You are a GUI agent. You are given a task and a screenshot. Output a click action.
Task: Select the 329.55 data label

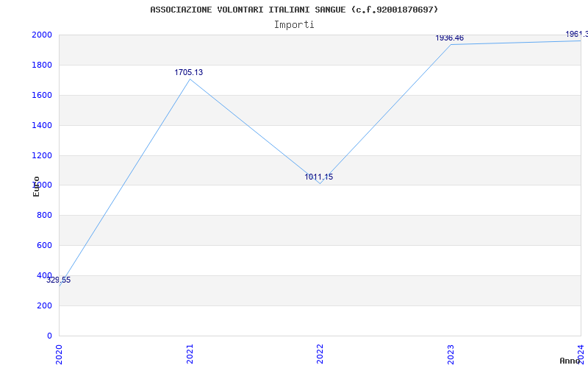pyautogui.click(x=59, y=280)
